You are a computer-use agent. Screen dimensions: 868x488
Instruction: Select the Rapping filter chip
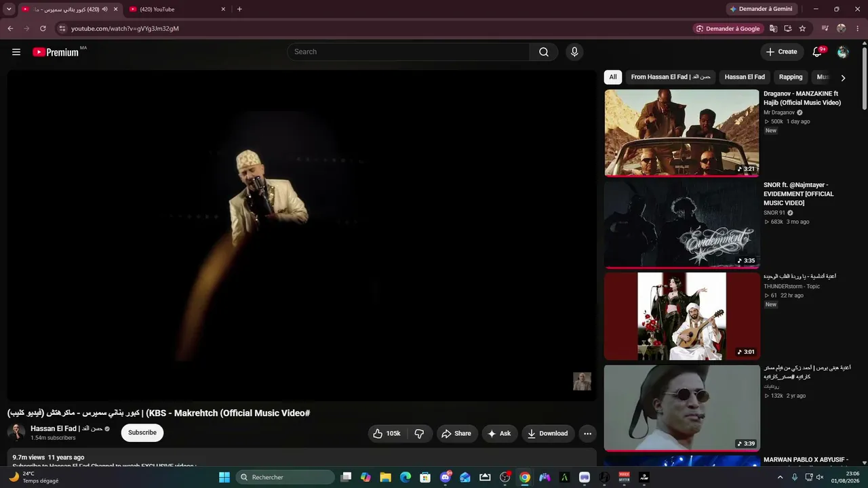click(x=791, y=77)
